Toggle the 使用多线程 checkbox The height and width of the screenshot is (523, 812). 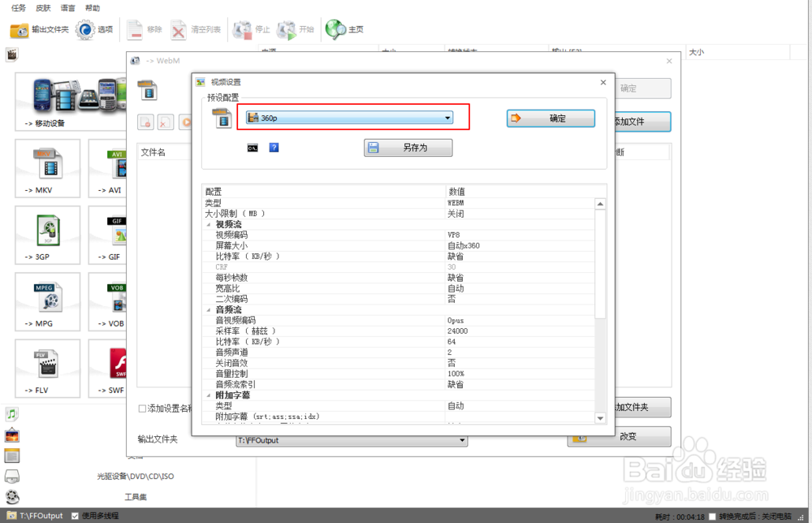pos(75,516)
